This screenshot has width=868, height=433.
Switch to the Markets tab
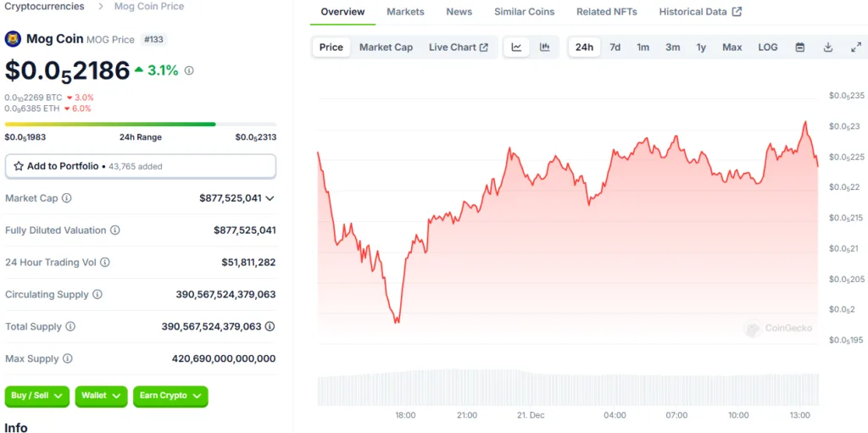pos(405,12)
